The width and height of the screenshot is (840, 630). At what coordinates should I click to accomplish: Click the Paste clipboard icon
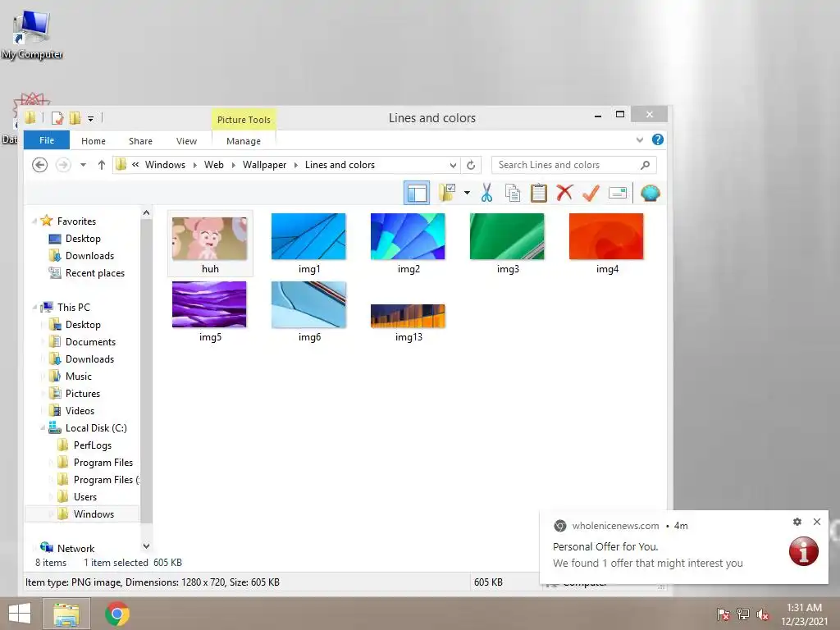coord(538,193)
